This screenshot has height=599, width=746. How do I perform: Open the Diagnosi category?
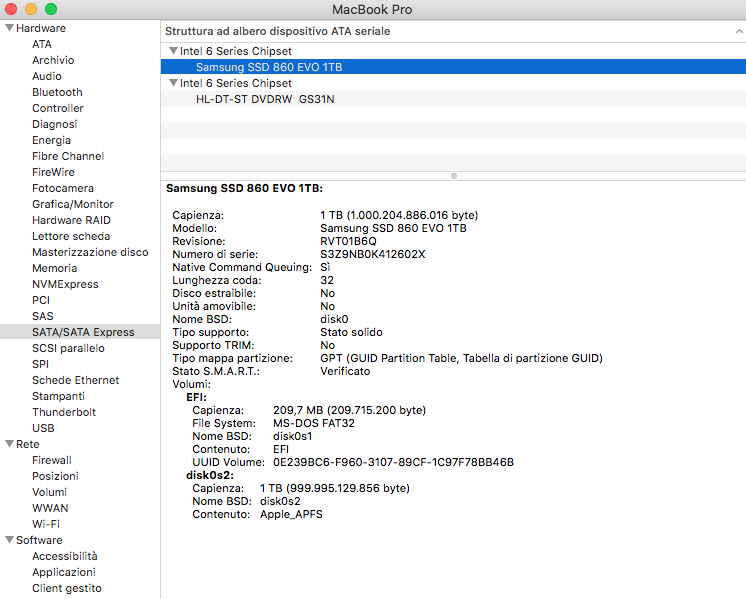pyautogui.click(x=55, y=124)
